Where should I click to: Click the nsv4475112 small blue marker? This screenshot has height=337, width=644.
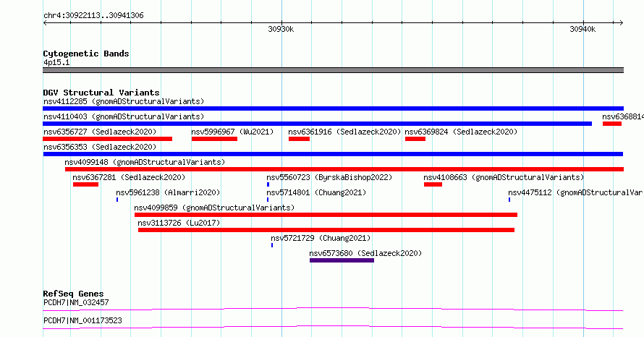pos(509,200)
